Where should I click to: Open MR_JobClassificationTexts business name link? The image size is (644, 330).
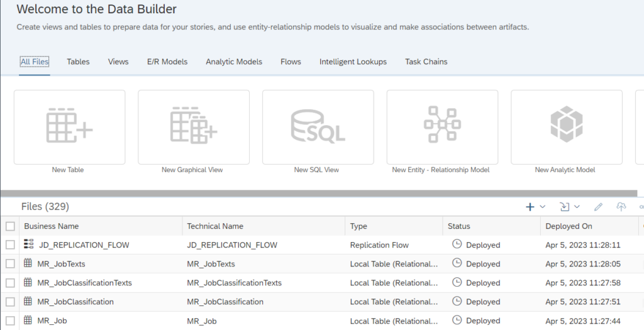84,283
